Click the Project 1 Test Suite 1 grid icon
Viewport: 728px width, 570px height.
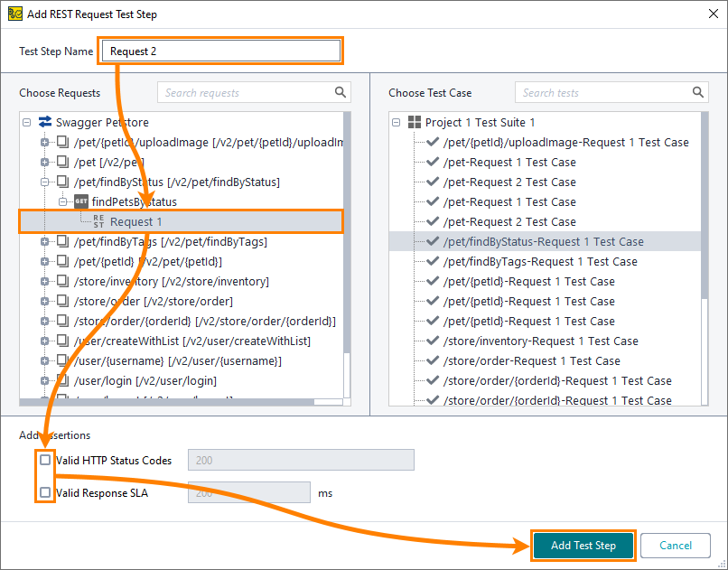pos(415,122)
